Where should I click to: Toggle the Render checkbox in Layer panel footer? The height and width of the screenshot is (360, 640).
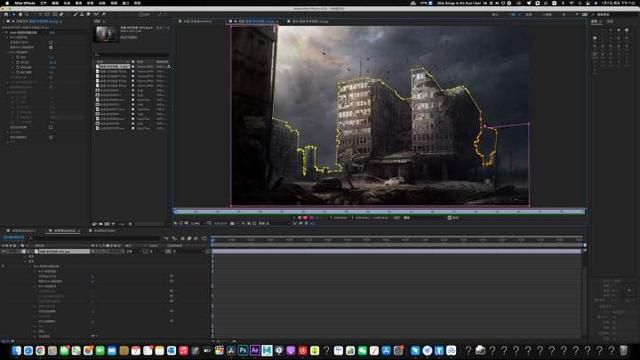pos(449,218)
